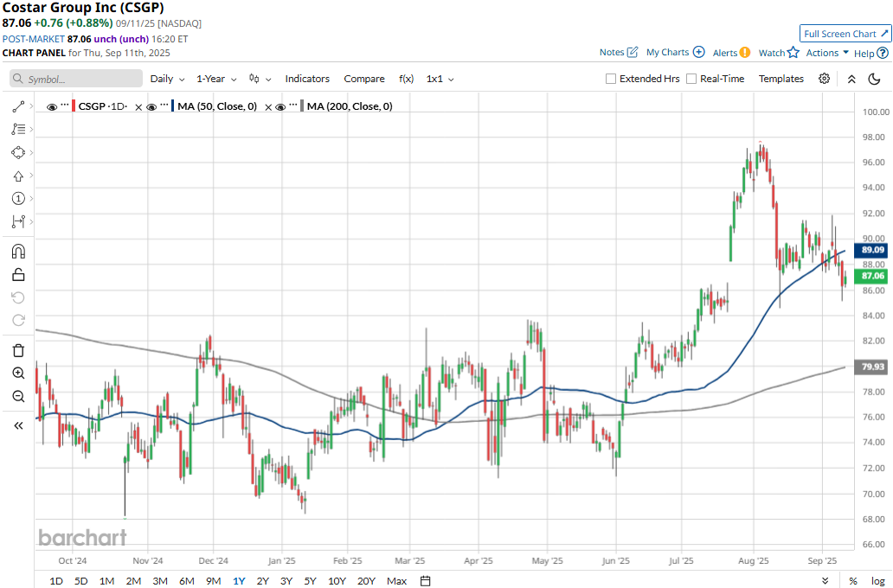Delete drawings with the trash icon
This screenshot has height=588, width=893.
(18, 350)
